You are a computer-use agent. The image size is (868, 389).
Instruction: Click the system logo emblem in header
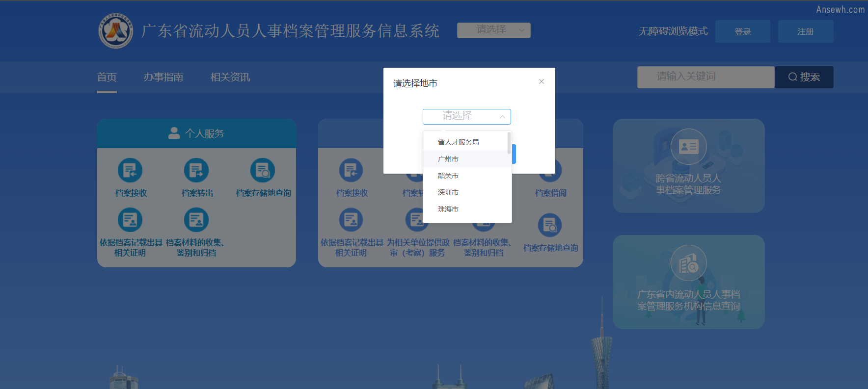[116, 31]
